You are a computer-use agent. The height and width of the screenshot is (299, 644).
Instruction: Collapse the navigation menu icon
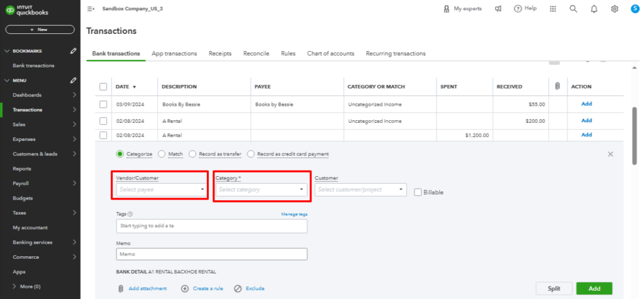pyautogui.click(x=91, y=9)
